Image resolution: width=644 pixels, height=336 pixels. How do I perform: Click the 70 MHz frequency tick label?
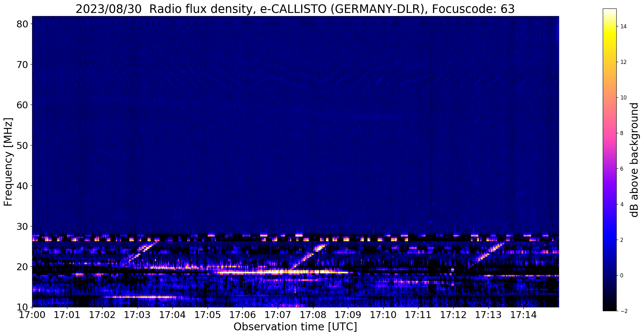click(x=23, y=65)
